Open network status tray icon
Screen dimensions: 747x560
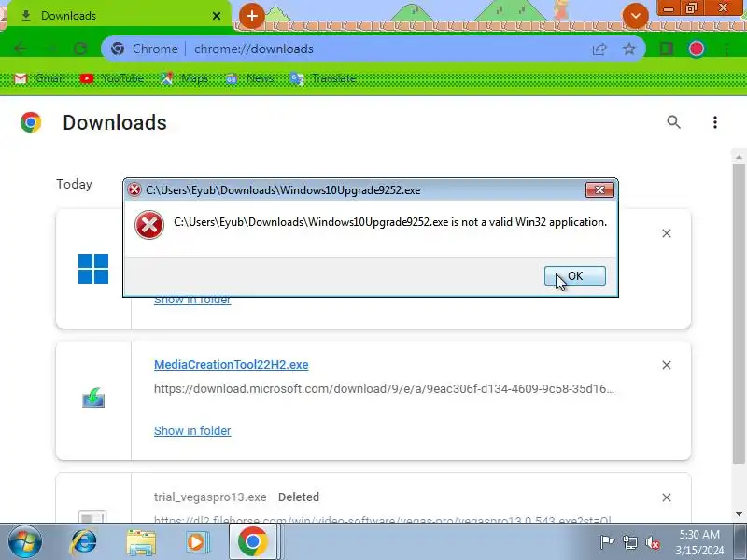coord(629,542)
